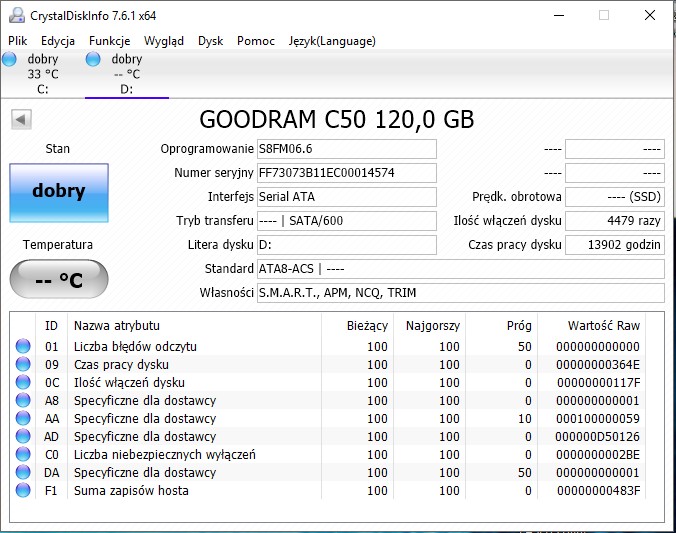Click the Wartość Raw column header
The height and width of the screenshot is (533, 676).
pos(592,326)
